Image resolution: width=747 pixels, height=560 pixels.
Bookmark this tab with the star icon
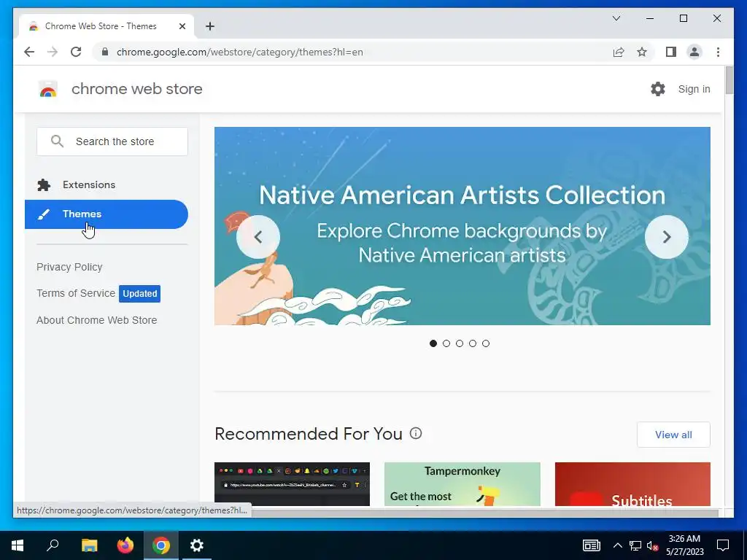(642, 52)
